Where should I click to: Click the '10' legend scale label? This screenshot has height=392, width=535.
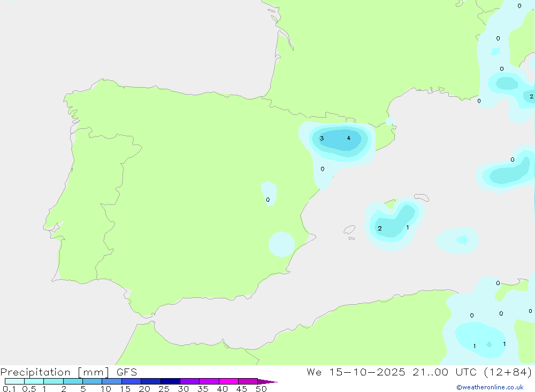point(106,389)
